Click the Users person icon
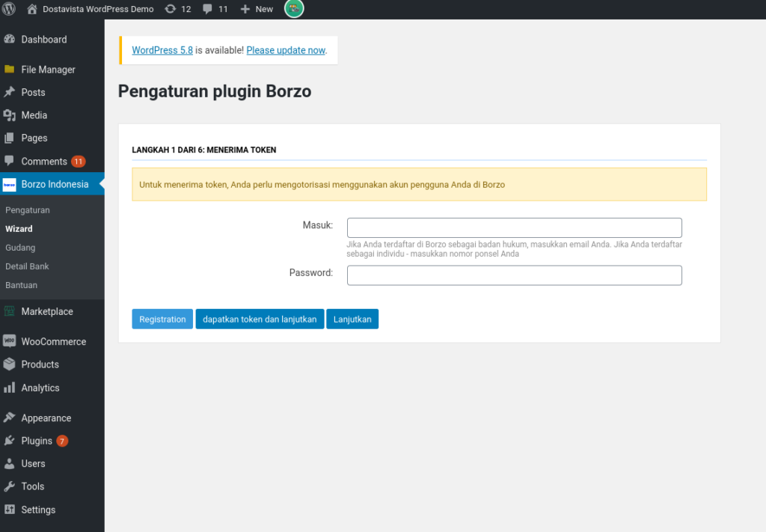Screen dimensions: 766x532 tap(9, 463)
